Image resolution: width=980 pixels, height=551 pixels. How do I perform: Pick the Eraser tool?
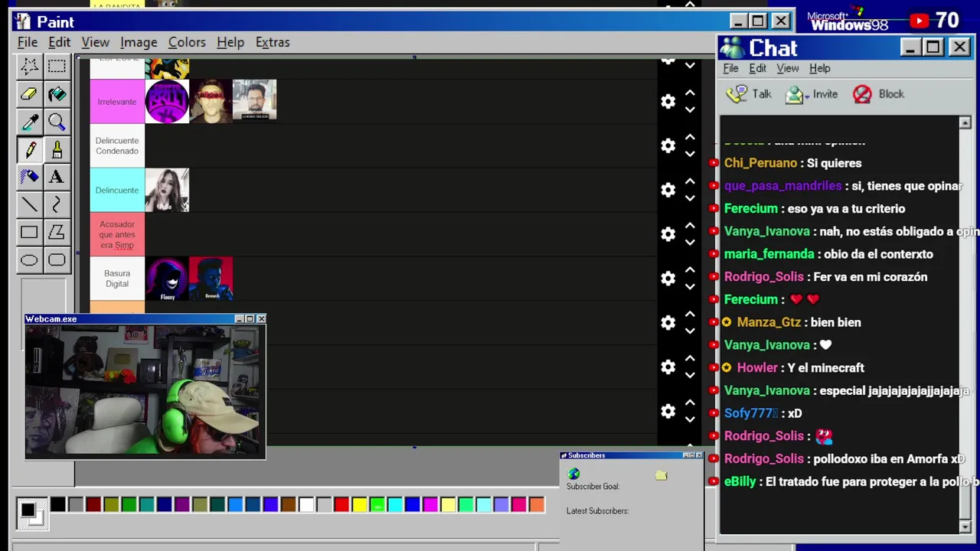(29, 94)
